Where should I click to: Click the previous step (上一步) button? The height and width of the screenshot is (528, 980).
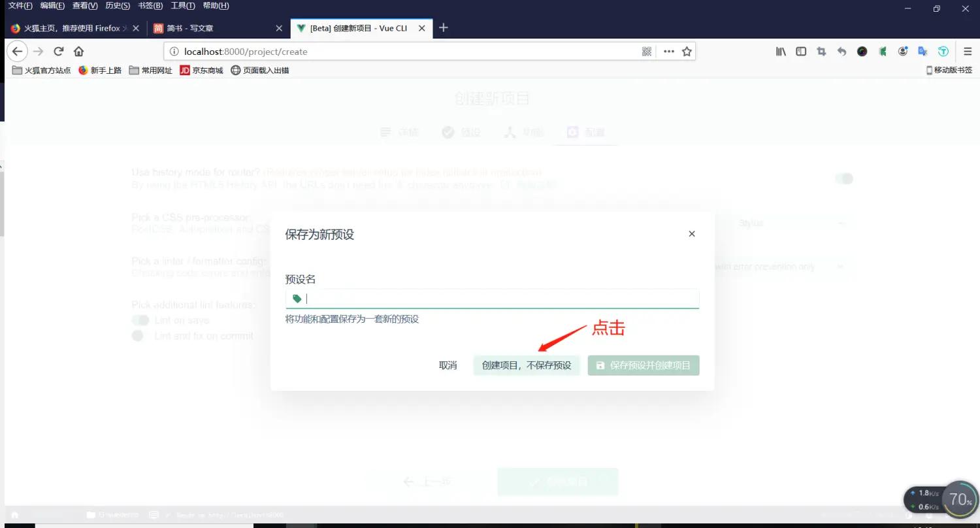pos(427,482)
